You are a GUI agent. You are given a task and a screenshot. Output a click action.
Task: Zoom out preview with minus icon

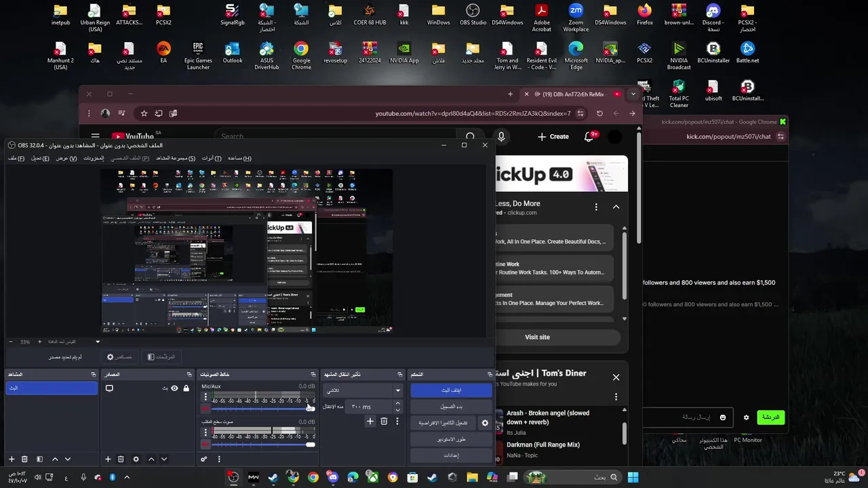tap(10, 342)
